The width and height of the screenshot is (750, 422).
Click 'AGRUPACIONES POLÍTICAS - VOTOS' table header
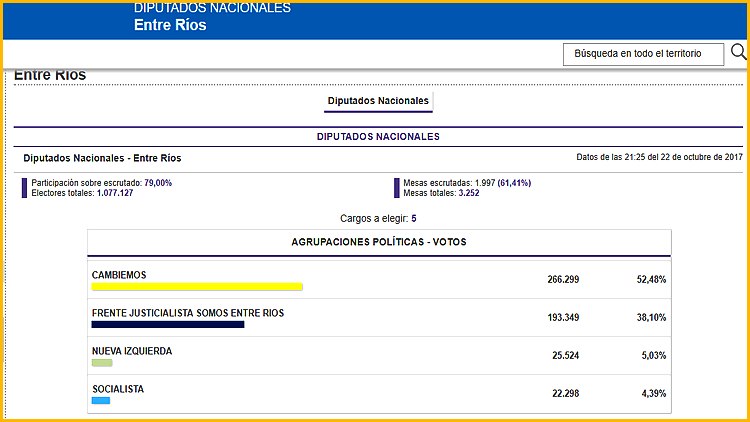pos(379,242)
